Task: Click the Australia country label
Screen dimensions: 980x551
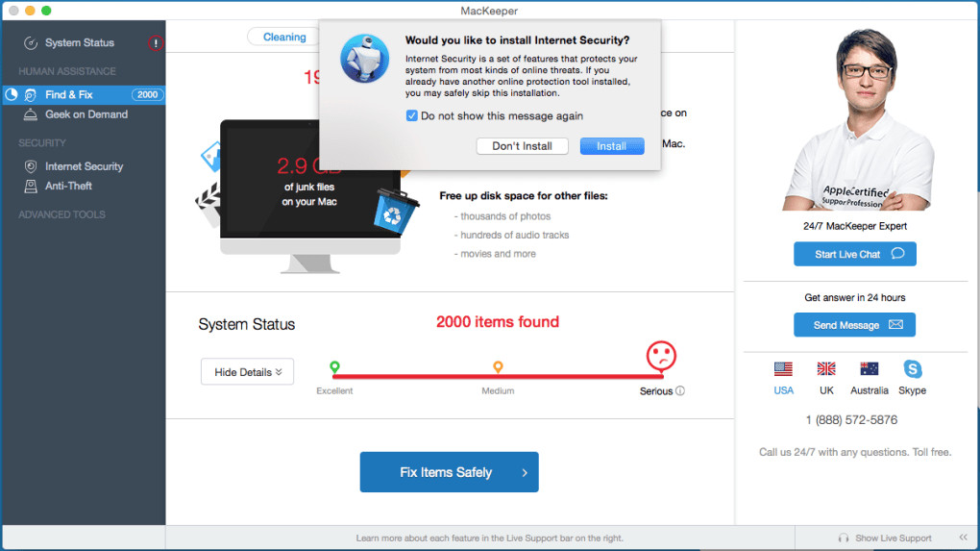Action: click(869, 390)
